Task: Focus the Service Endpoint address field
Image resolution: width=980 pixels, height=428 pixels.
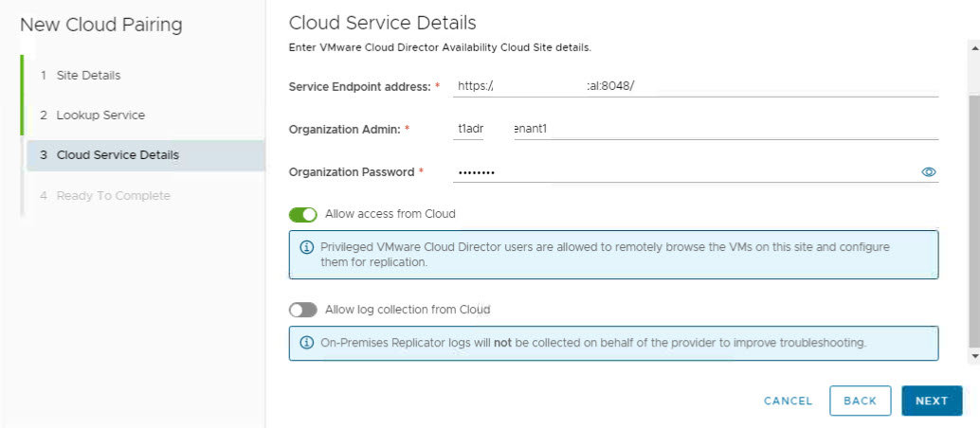Action: [x=696, y=86]
